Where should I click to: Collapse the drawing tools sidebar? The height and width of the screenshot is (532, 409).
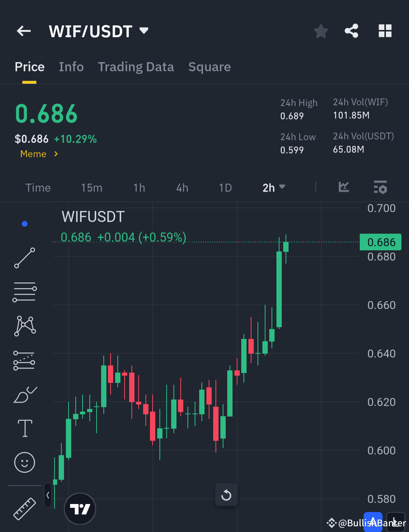tap(47, 495)
